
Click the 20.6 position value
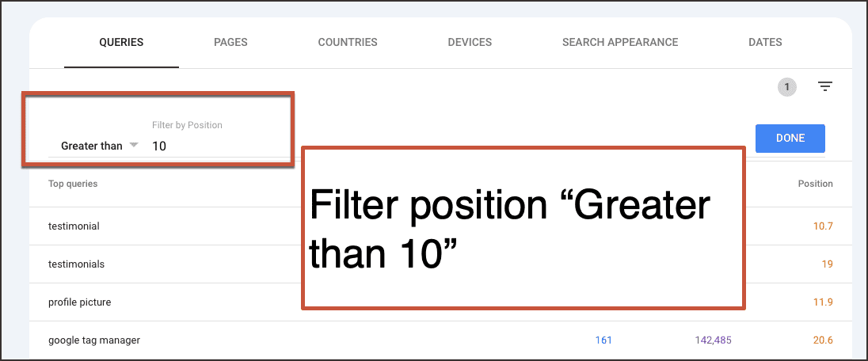pyautogui.click(x=823, y=340)
